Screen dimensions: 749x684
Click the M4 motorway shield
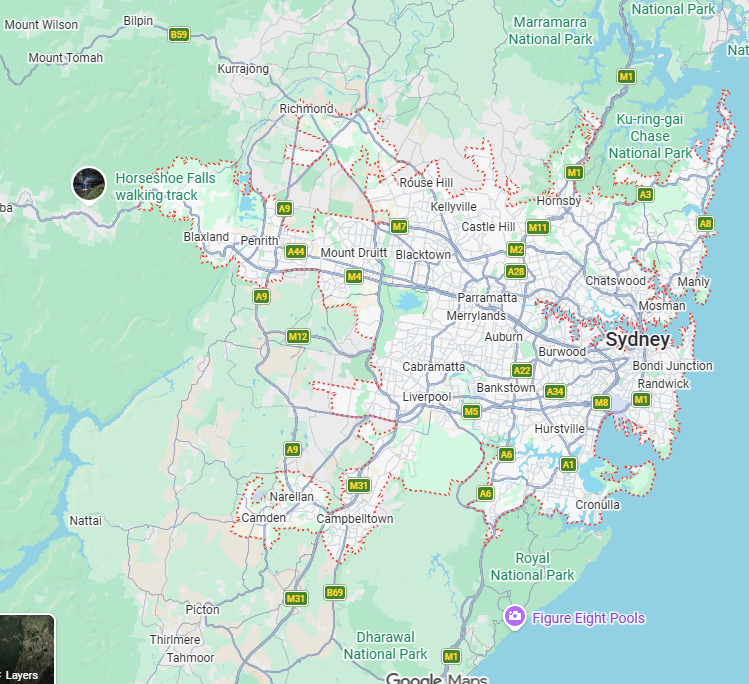354,276
